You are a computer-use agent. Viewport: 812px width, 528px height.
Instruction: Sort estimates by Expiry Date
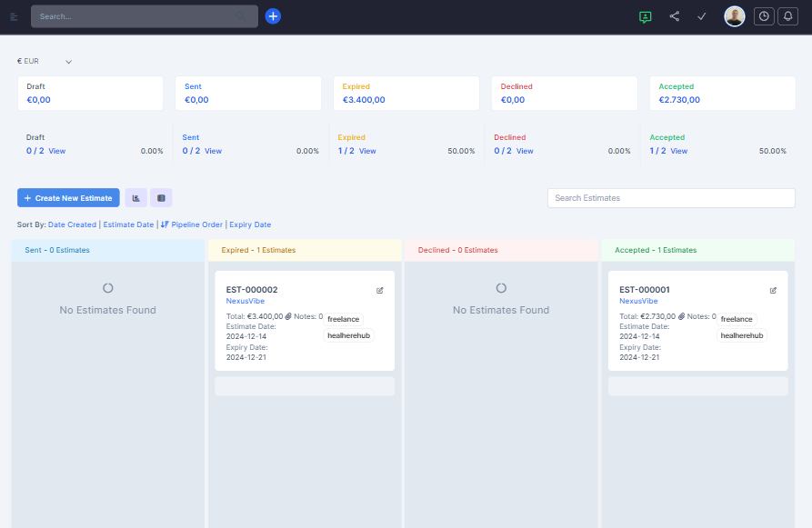(250, 224)
